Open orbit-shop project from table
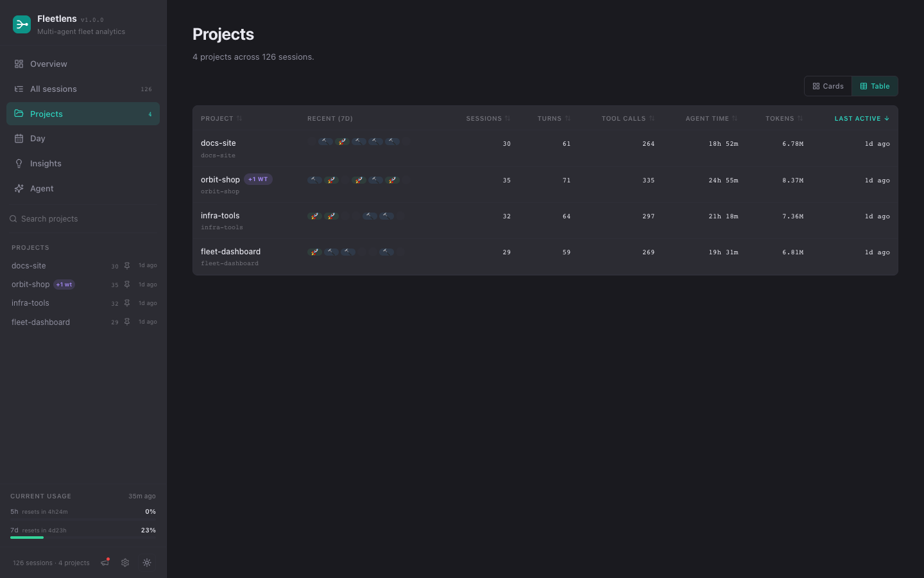Image resolution: width=924 pixels, height=578 pixels. point(220,180)
